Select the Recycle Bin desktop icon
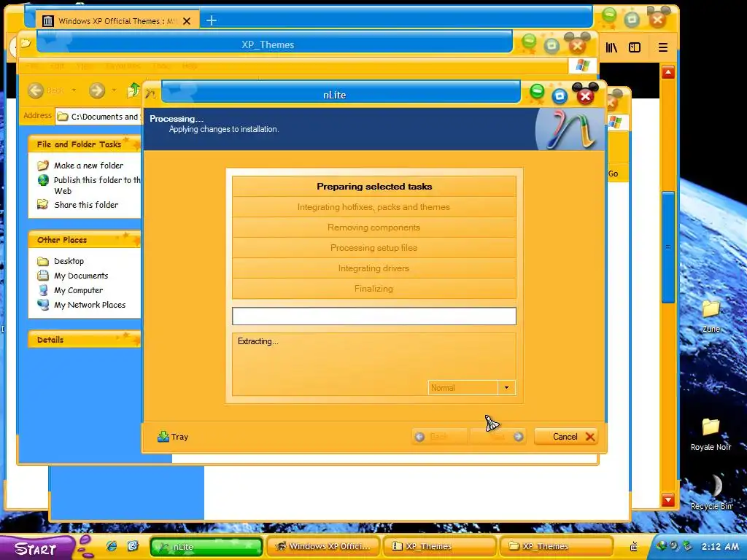This screenshot has width=747, height=560. point(711,492)
